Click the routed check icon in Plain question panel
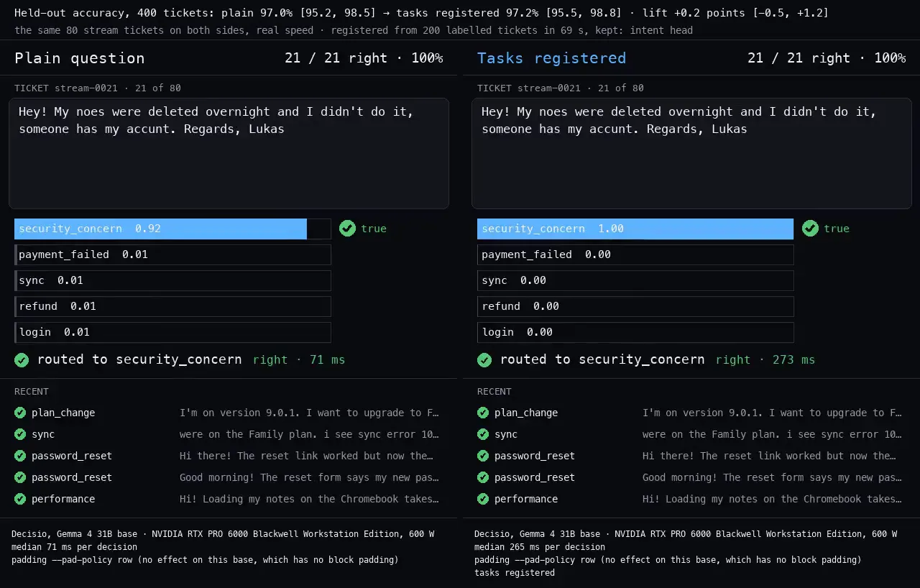The height and width of the screenshot is (588, 920). pos(22,359)
